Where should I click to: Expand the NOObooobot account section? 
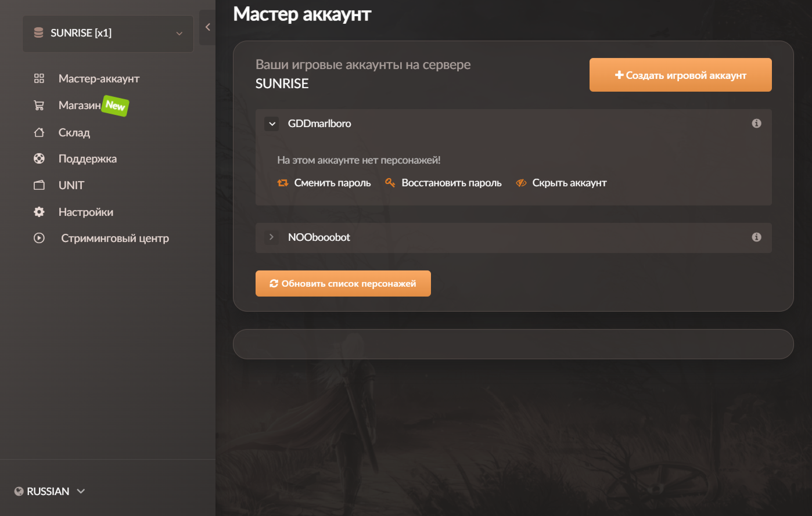click(271, 237)
